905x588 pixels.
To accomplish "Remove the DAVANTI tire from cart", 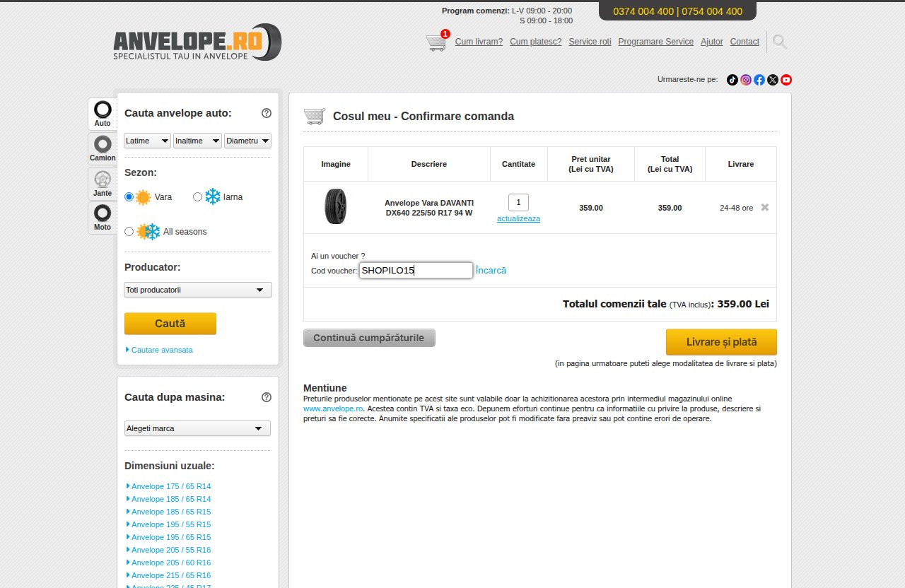I will (765, 207).
